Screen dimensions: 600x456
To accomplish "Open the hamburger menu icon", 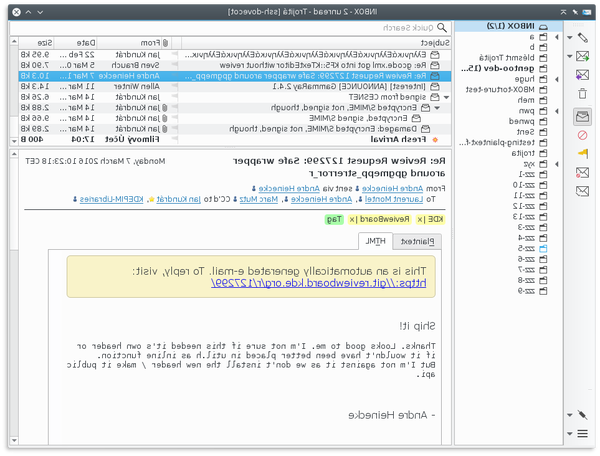I will click(582, 434).
